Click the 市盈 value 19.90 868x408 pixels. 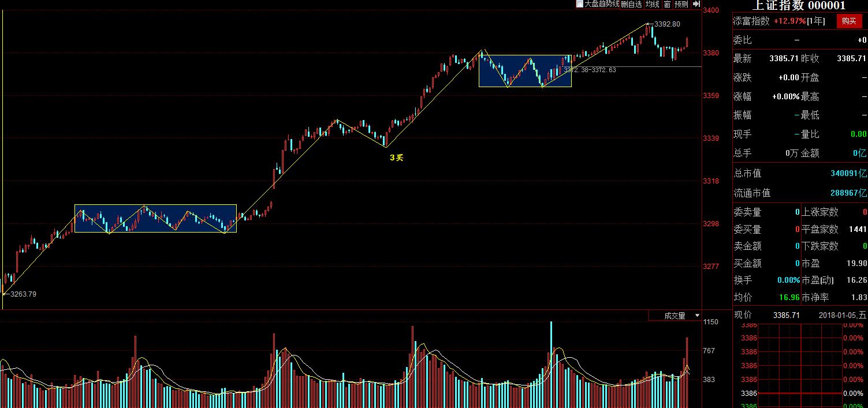857,263
